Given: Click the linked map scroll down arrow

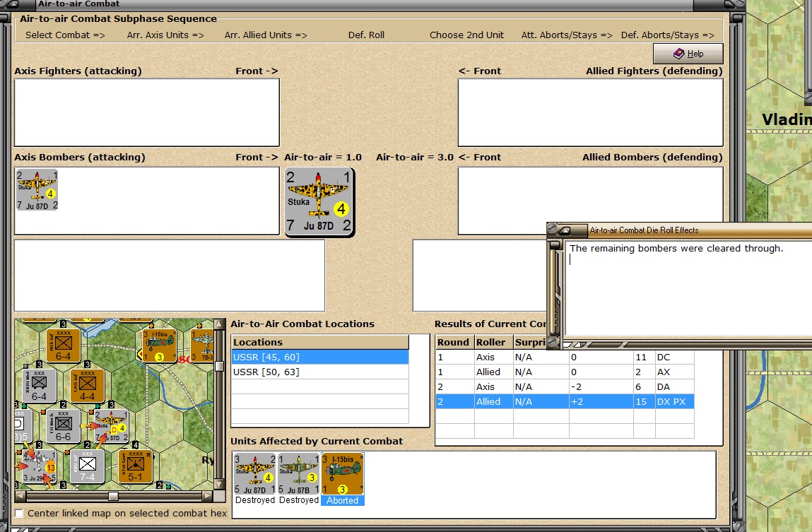Looking at the screenshot, I should pyautogui.click(x=219, y=485).
